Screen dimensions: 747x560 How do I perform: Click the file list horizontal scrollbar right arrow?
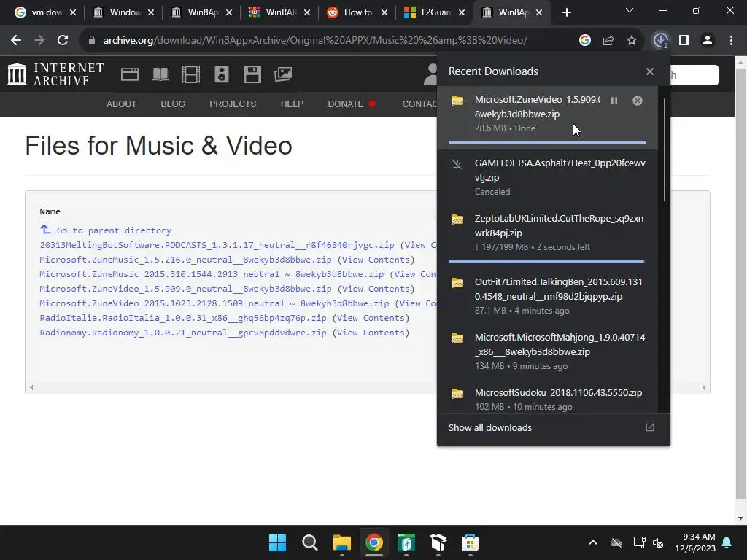[704, 388]
